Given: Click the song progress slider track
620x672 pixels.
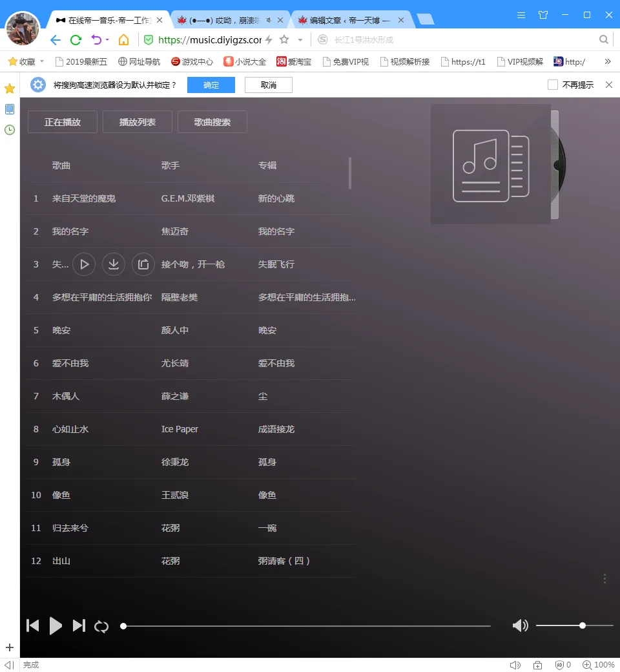Looking at the screenshot, I should [306, 626].
